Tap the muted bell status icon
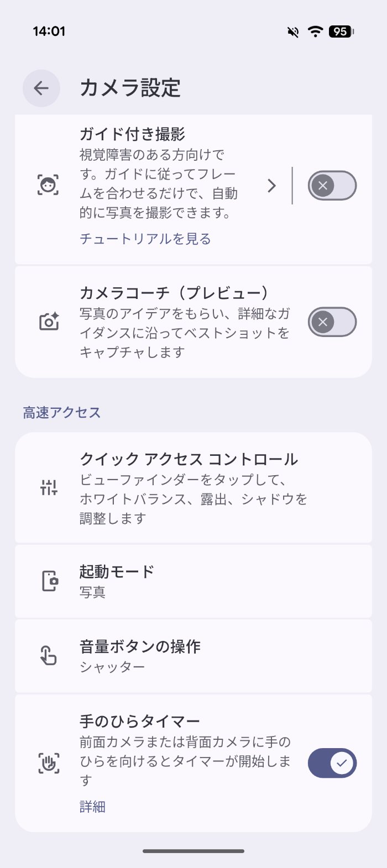The width and height of the screenshot is (387, 868). tap(293, 32)
